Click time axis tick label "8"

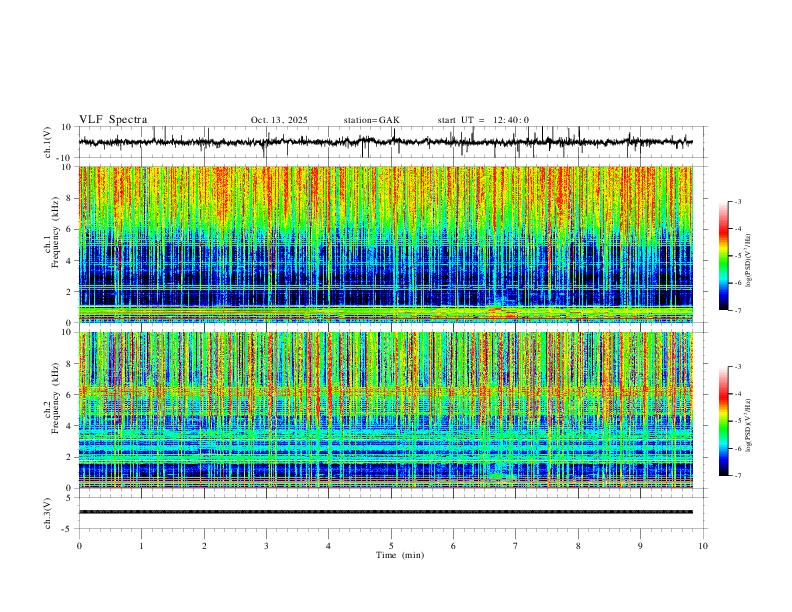(x=578, y=546)
